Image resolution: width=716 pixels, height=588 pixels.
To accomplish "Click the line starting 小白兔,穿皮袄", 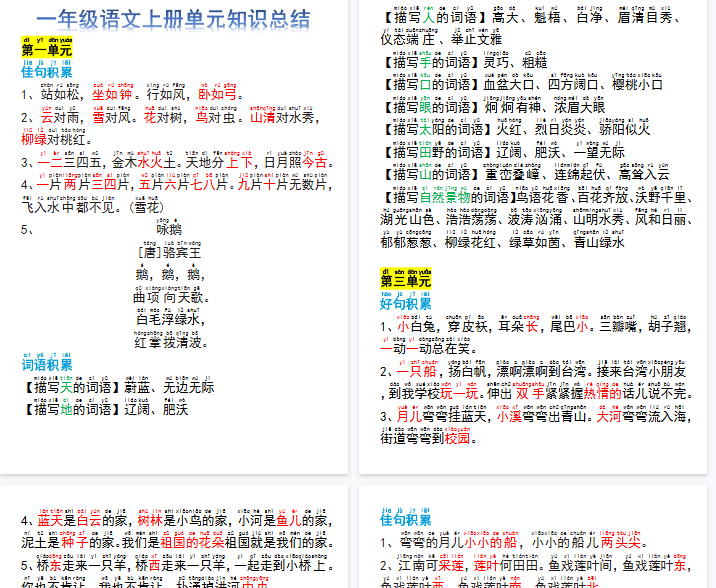I will (537, 324).
